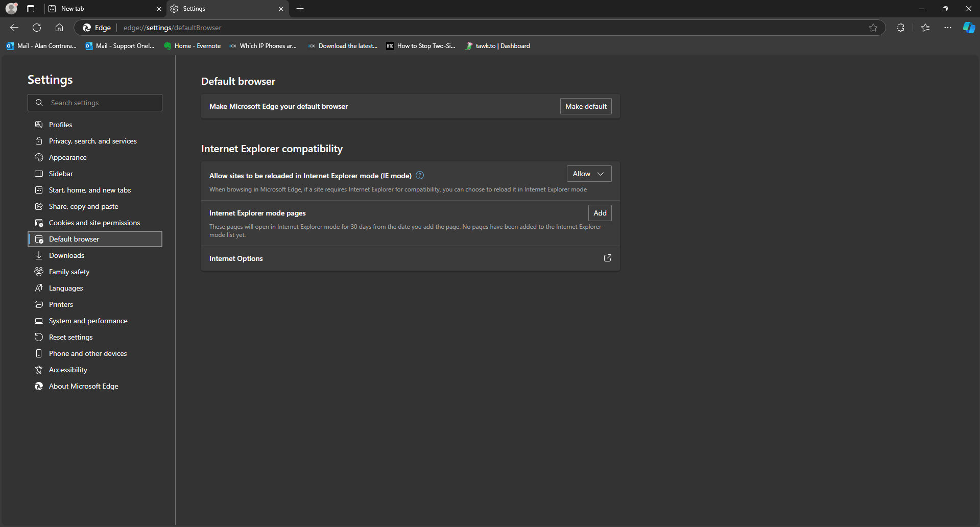980x527 pixels.
Task: Open Privacy, search, and services
Action: [95, 141]
